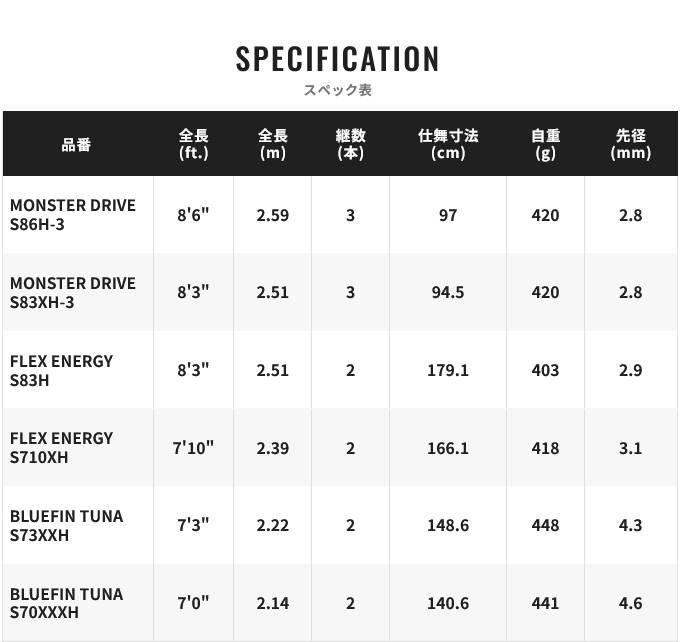This screenshot has height=642, width=680.
Task: Click the 先径 (mm) column header
Action: 631,144
